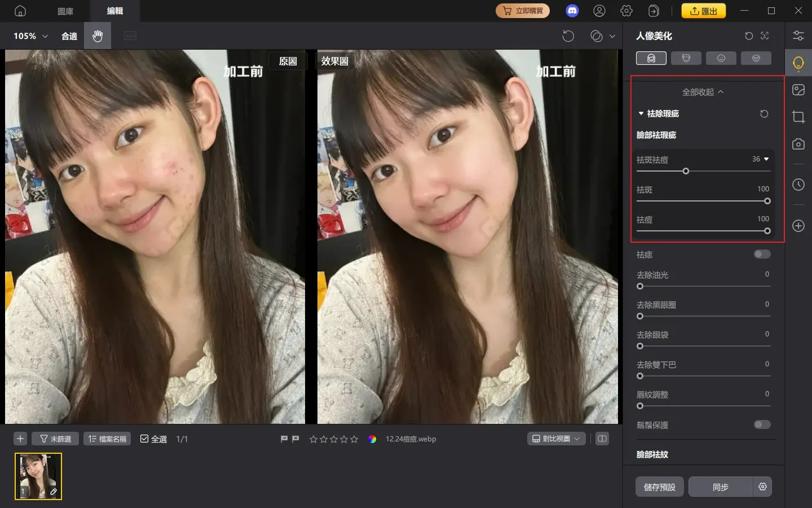Click the adjustments sliders icon at top right

(x=798, y=35)
